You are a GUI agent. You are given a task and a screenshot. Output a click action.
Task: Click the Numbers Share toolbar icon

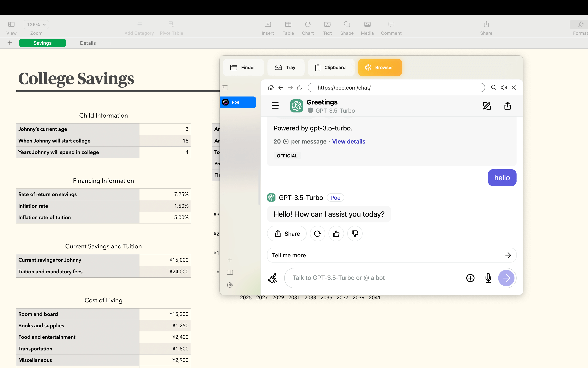point(486,24)
